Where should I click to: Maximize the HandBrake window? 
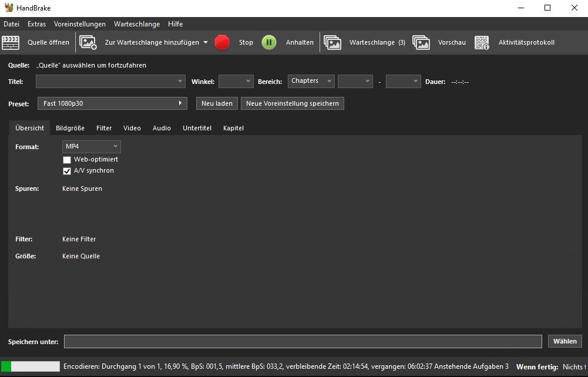547,8
